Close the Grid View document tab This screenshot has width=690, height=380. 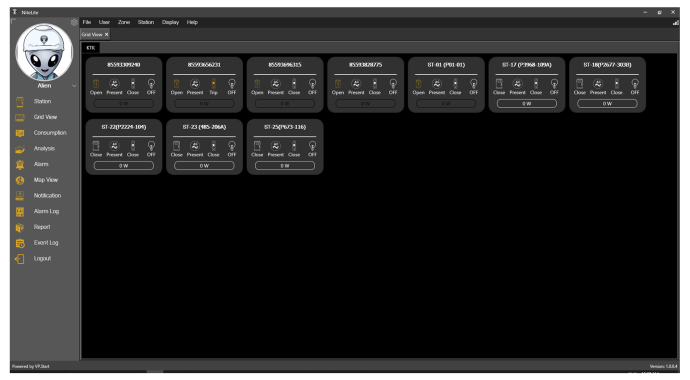[106, 34]
